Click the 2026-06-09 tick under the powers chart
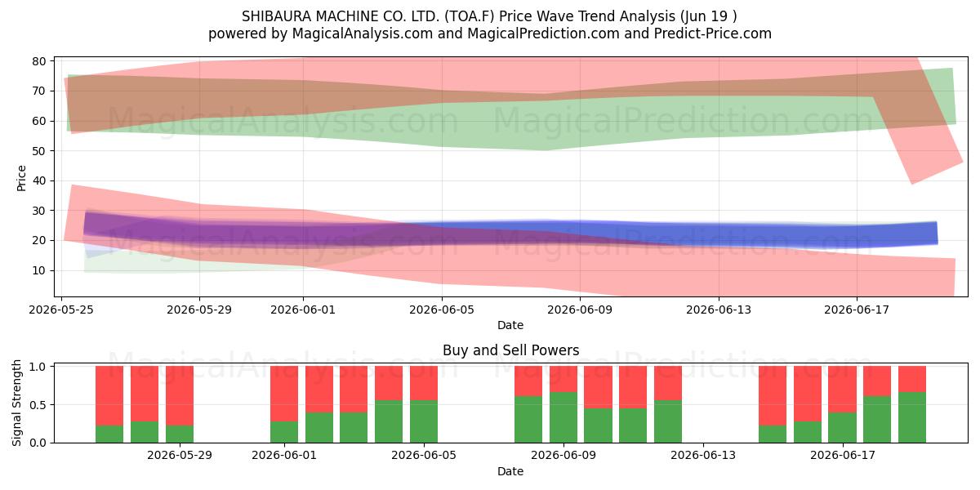The height and width of the screenshot is (490, 980). click(x=563, y=455)
